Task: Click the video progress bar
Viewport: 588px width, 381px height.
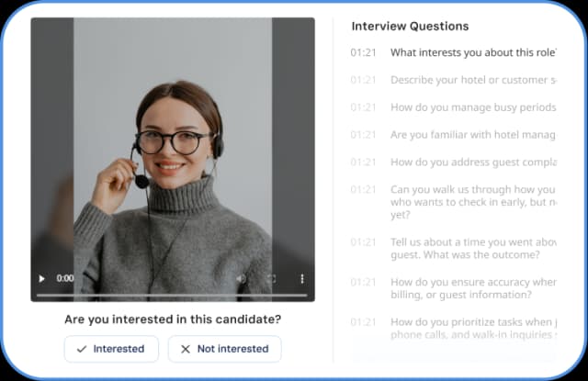Action: 172,296
